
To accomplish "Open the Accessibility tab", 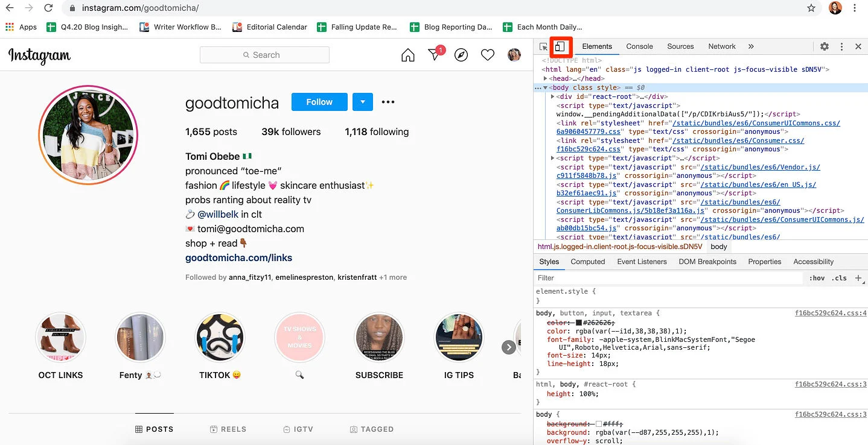I will coord(813,262).
